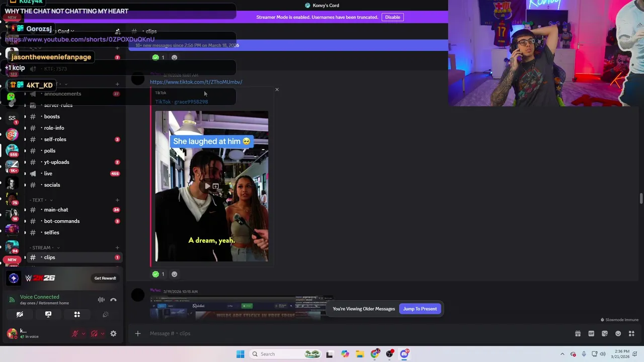Open the SS server icon
The height and width of the screenshot is (362, 644).
(x=12, y=118)
